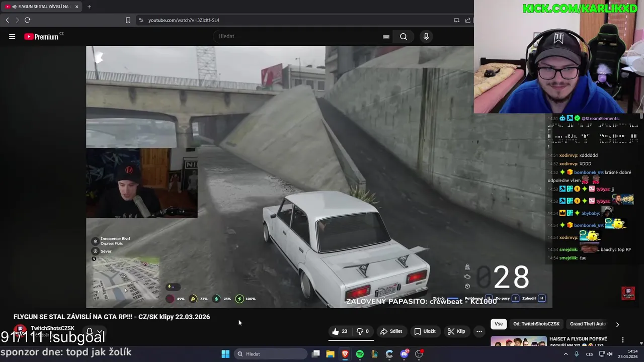Like the video with 23 likes
644x362 pixels.
(340, 331)
